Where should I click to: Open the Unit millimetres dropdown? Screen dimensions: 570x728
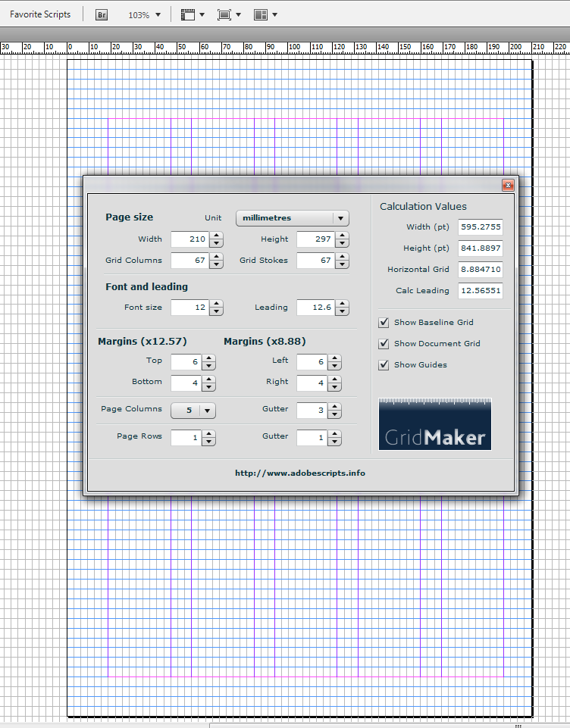[292, 217]
